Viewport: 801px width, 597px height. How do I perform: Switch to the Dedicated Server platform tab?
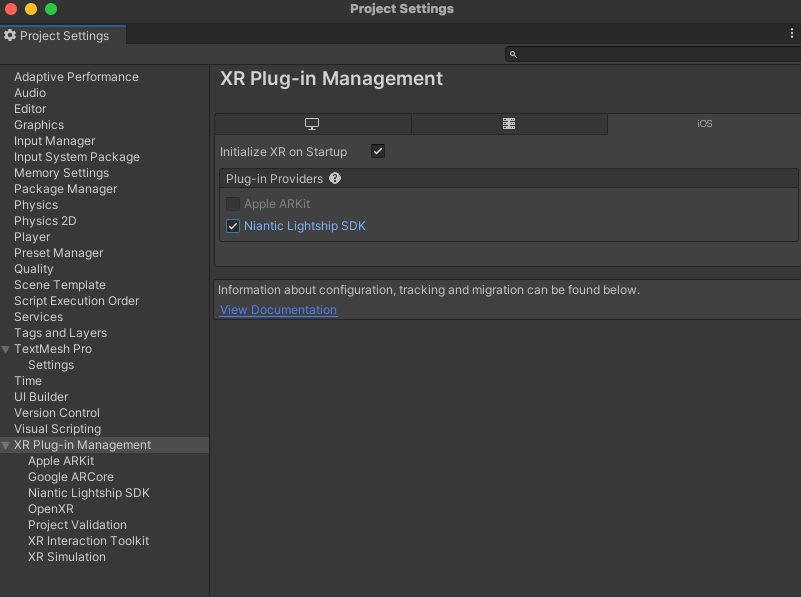point(509,124)
